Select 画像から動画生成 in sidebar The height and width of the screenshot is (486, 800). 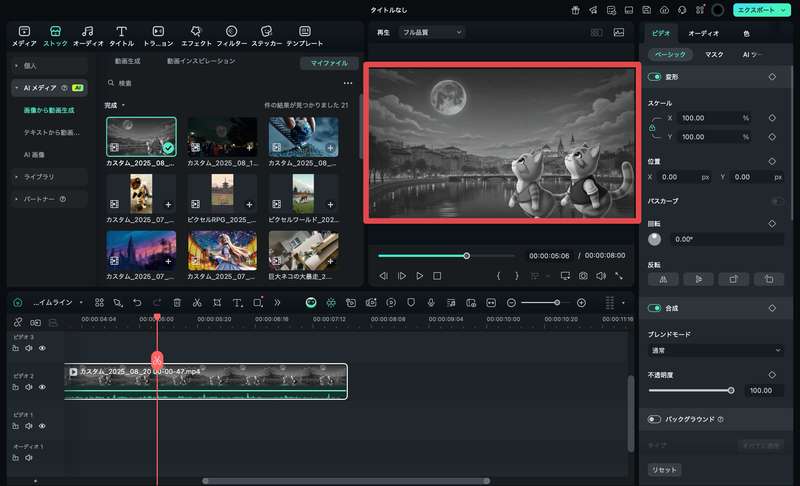click(49, 110)
